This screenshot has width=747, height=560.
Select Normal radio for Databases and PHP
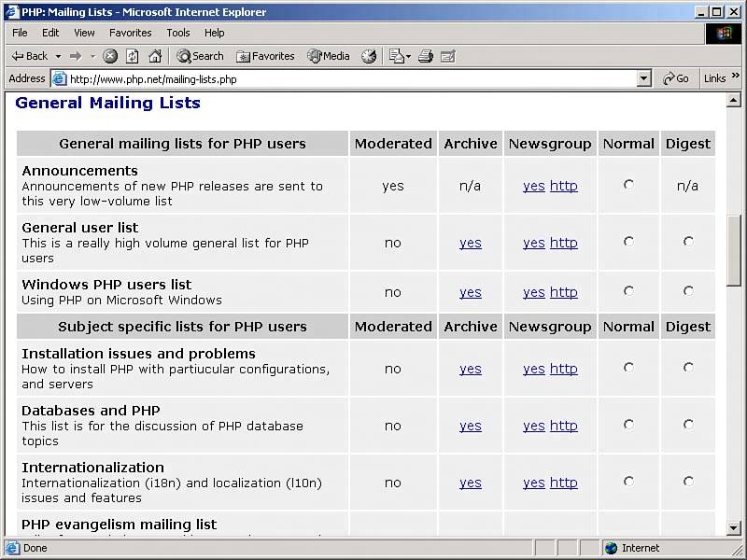pos(628,425)
